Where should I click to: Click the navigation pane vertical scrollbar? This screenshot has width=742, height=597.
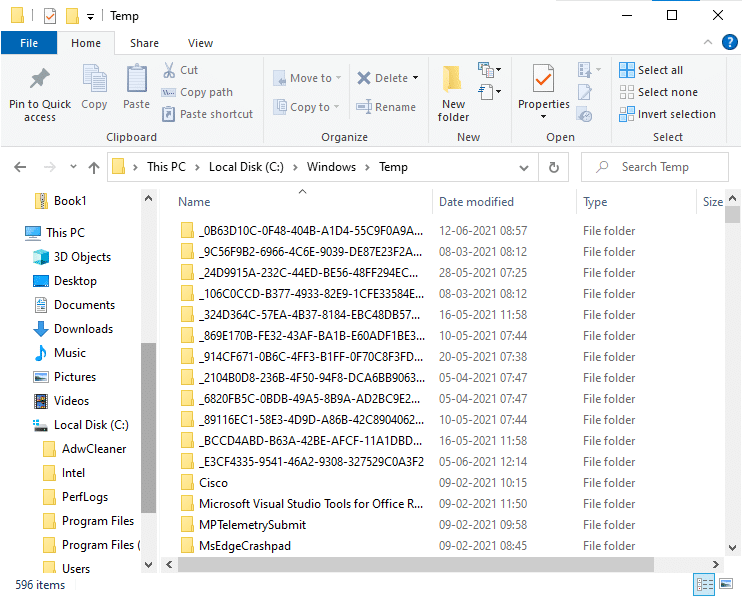click(x=148, y=420)
